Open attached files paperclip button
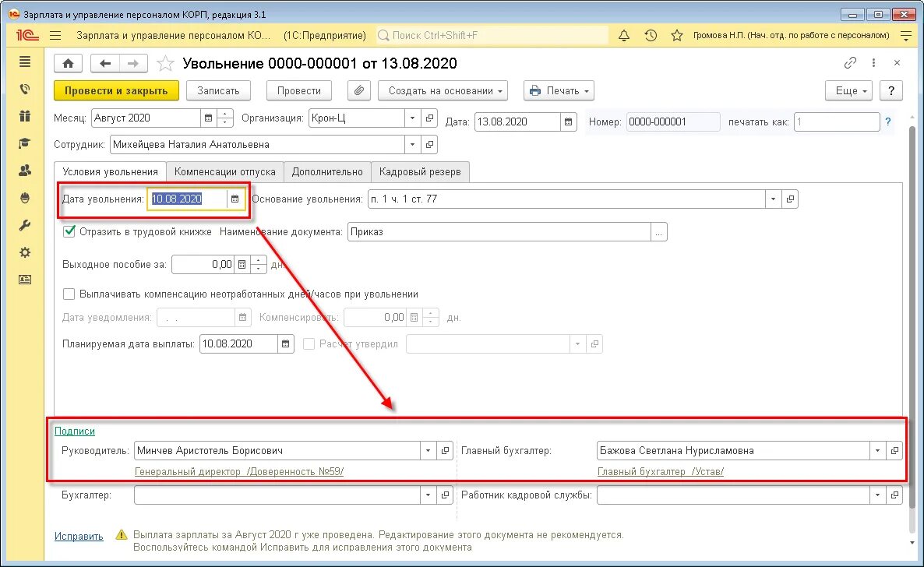This screenshot has height=567, width=924. point(358,91)
